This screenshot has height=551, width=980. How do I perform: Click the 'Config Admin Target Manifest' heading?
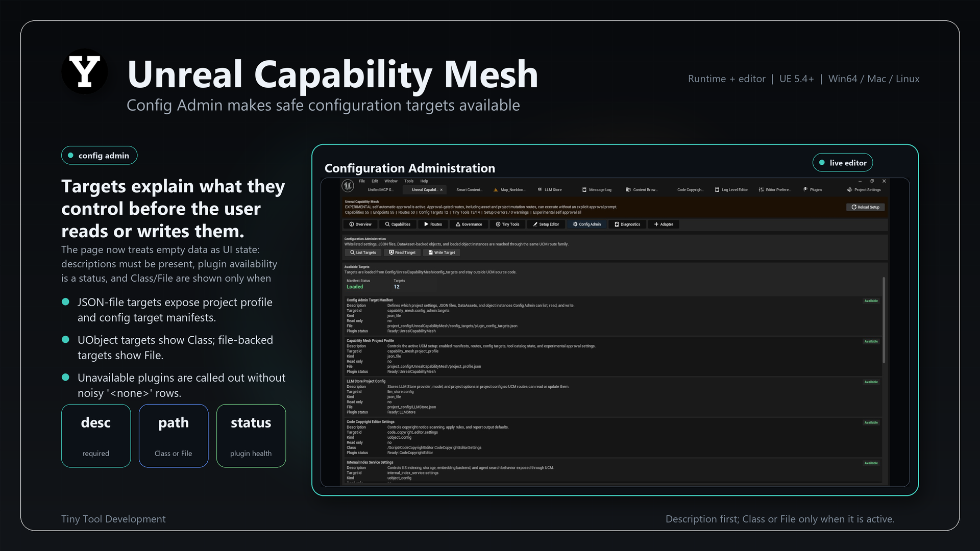[x=370, y=300]
